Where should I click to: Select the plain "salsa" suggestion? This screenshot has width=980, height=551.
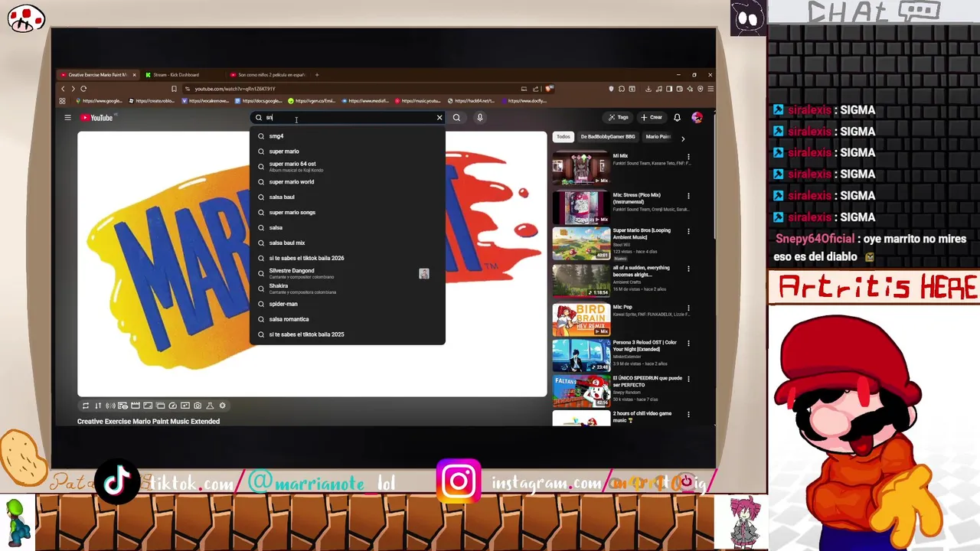click(x=347, y=227)
